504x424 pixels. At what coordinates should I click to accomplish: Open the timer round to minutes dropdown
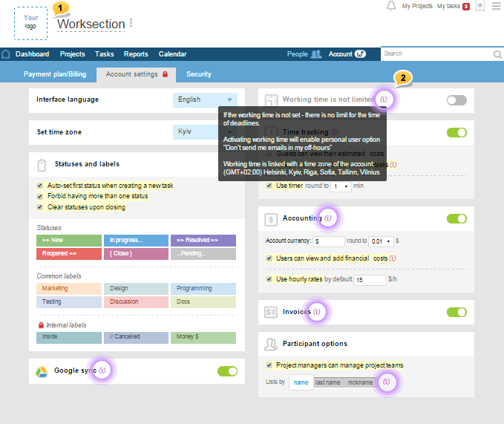point(341,186)
